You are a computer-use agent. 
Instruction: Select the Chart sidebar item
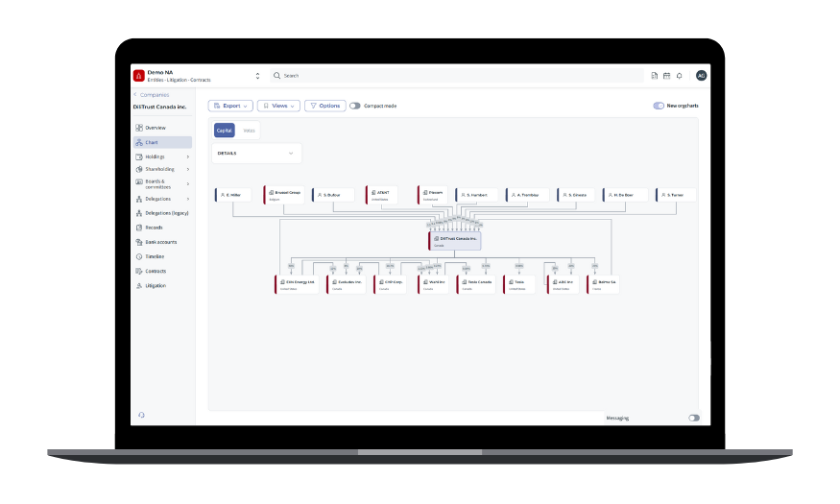pyautogui.click(x=162, y=142)
